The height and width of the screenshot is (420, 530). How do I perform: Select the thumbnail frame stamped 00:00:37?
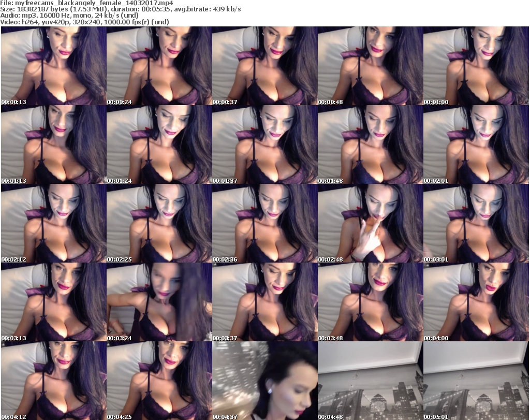264,66
